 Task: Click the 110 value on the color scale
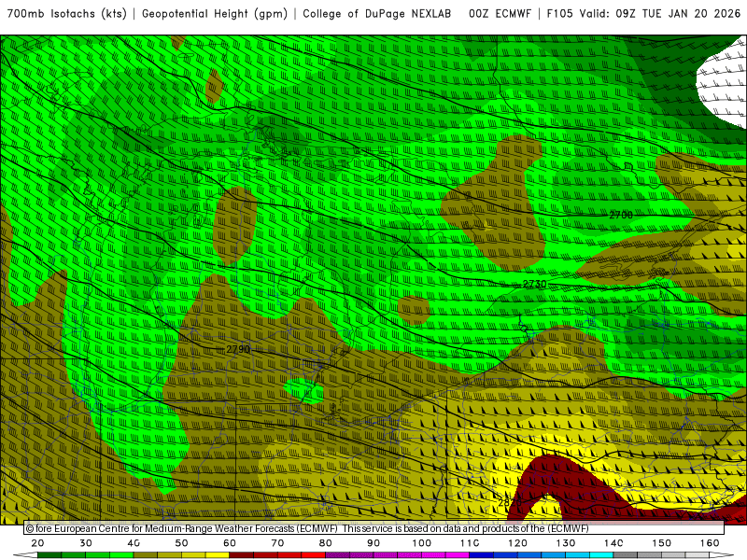coord(470,543)
